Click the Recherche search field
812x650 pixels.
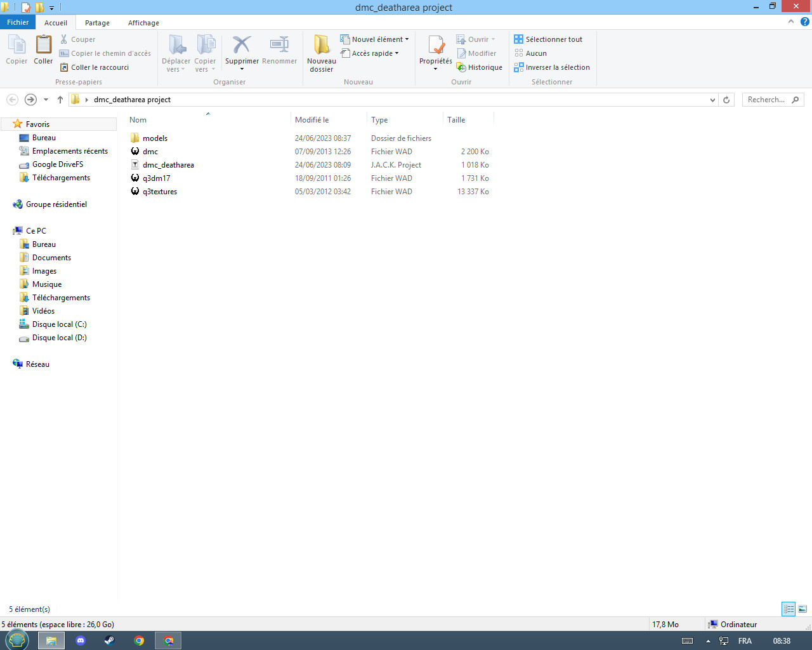click(773, 100)
